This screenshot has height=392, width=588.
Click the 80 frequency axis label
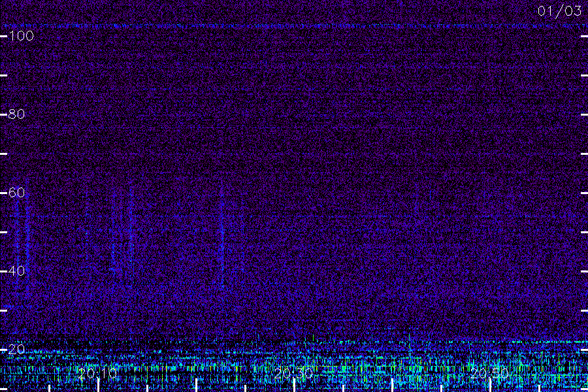[16, 114]
